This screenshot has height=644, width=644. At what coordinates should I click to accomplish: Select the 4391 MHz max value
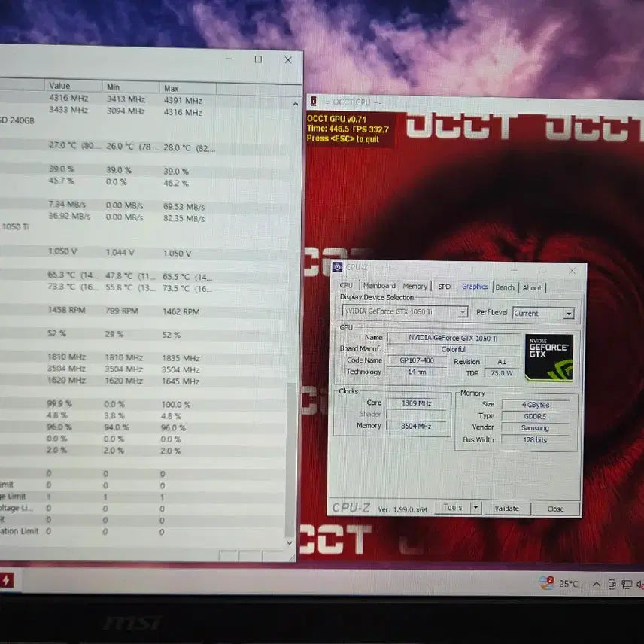click(183, 101)
